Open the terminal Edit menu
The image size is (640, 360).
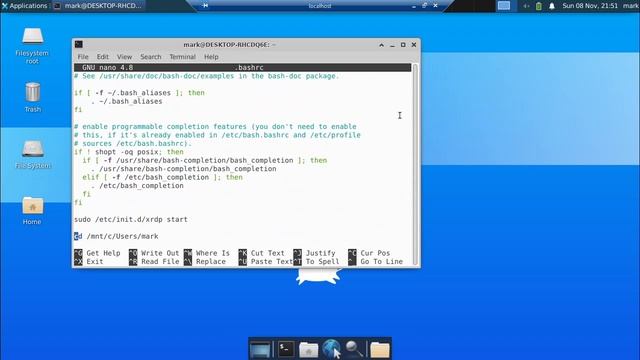102,57
